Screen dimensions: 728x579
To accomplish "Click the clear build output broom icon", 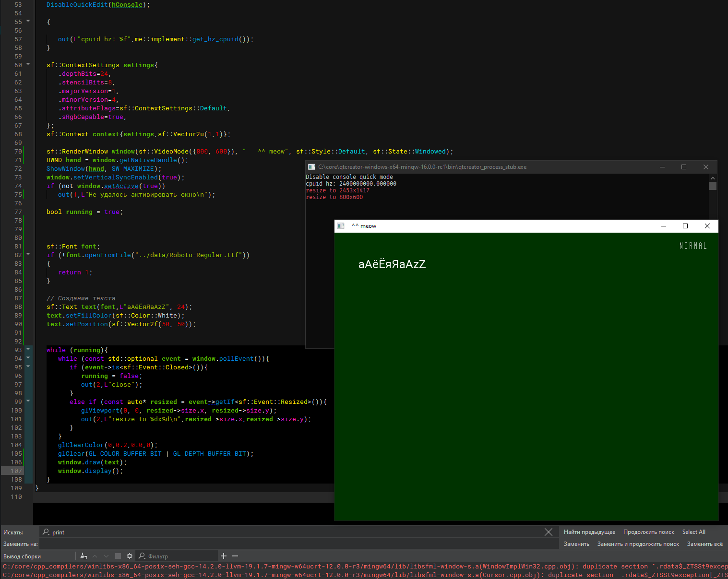I will (x=84, y=556).
